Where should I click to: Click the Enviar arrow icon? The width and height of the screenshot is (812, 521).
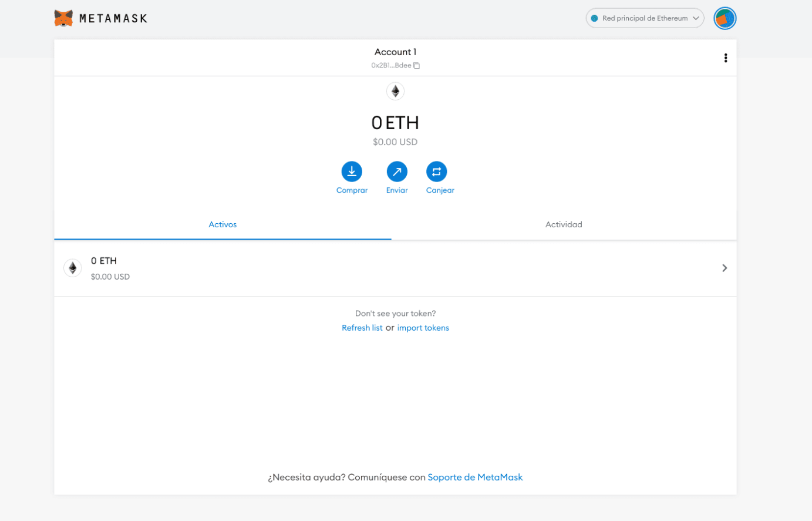[x=397, y=172]
